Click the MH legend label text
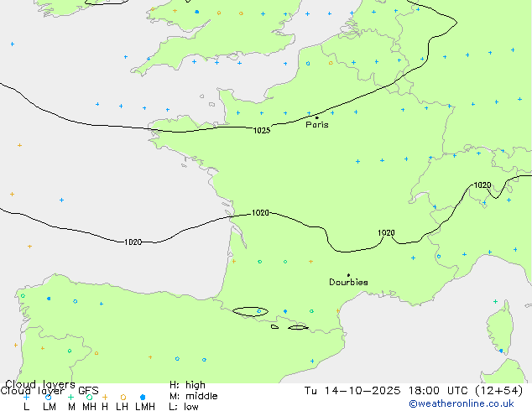532x411 pixels. (x=89, y=407)
